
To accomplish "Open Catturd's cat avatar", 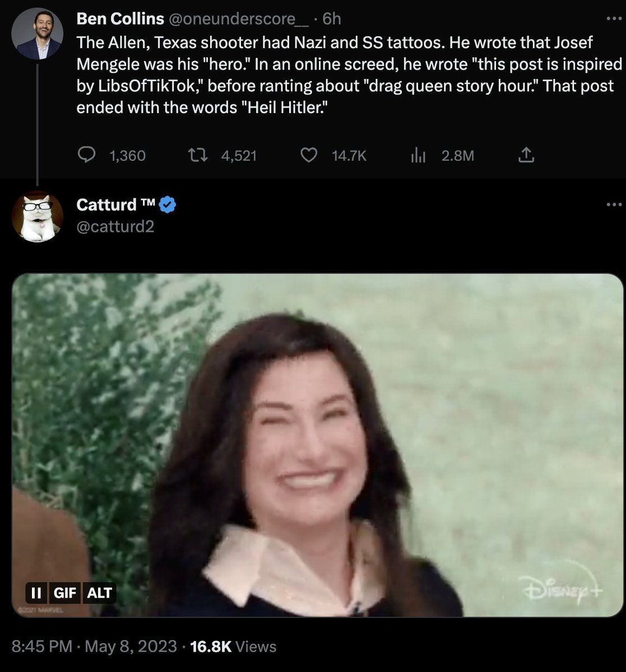I will (37, 217).
